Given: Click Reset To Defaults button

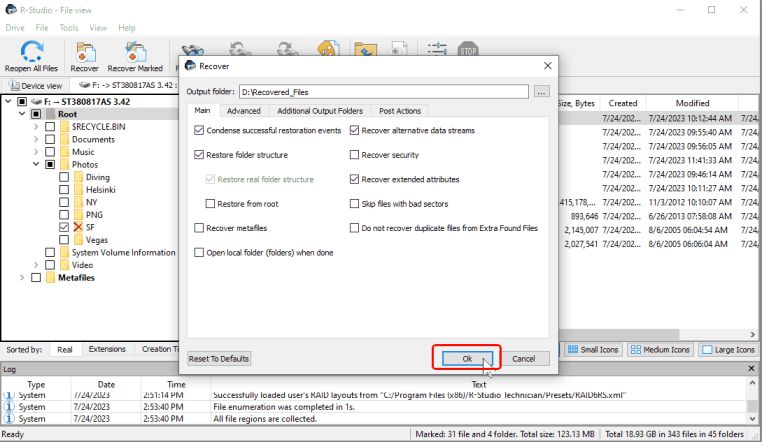Looking at the screenshot, I should [219, 358].
